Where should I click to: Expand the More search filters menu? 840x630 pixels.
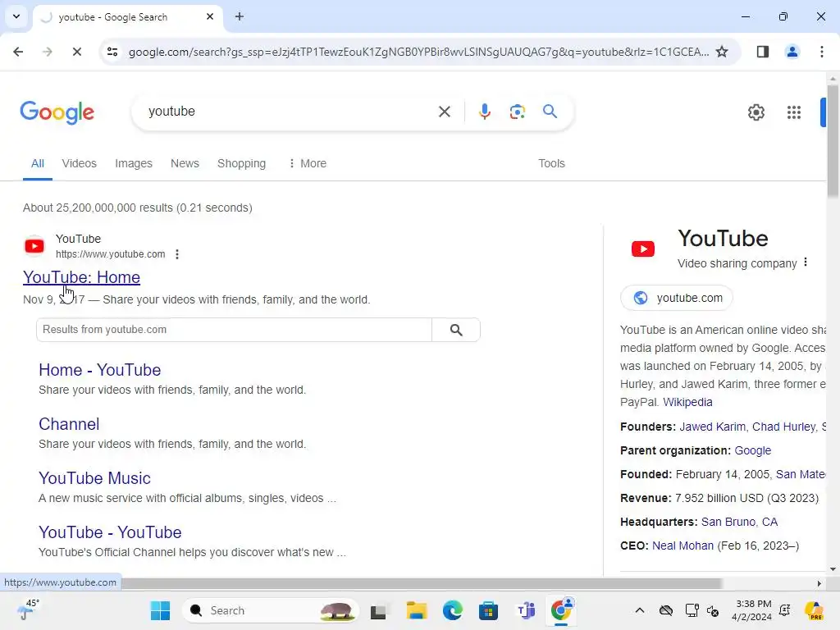[308, 163]
